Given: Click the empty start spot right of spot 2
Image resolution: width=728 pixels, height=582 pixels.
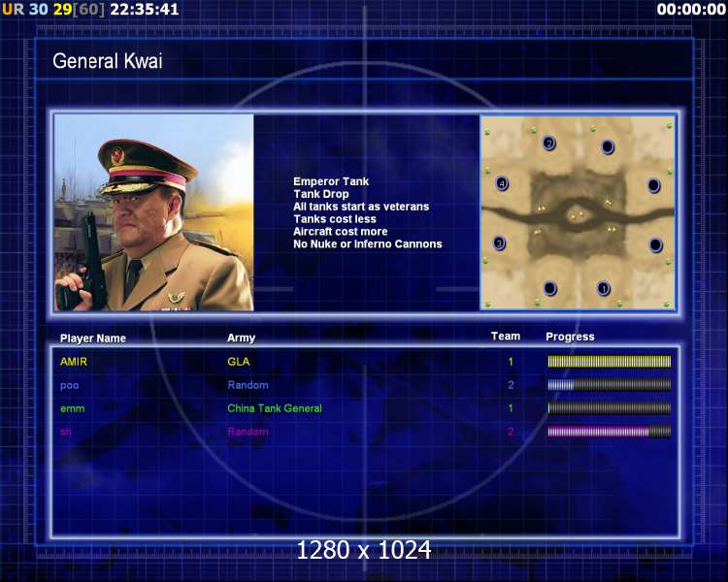Looking at the screenshot, I should tap(608, 147).
